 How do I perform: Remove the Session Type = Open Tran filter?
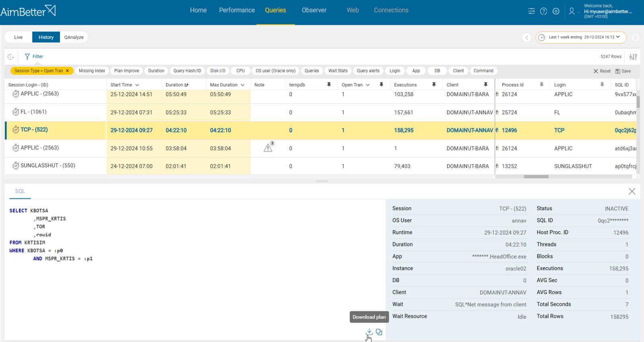click(x=67, y=71)
